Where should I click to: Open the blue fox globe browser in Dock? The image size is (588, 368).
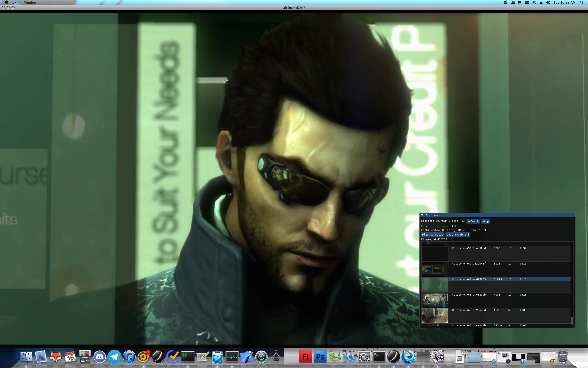[408, 357]
